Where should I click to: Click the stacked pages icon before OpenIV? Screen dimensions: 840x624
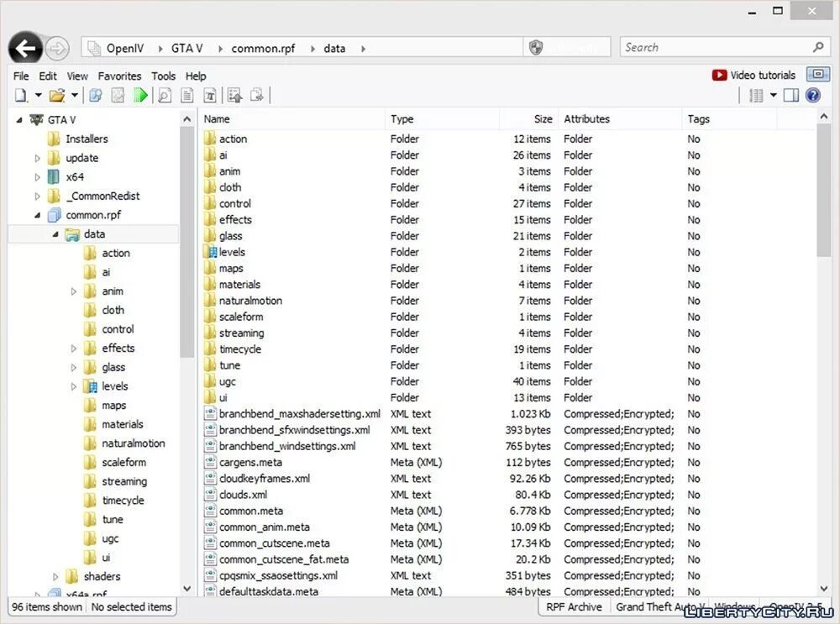coord(94,48)
